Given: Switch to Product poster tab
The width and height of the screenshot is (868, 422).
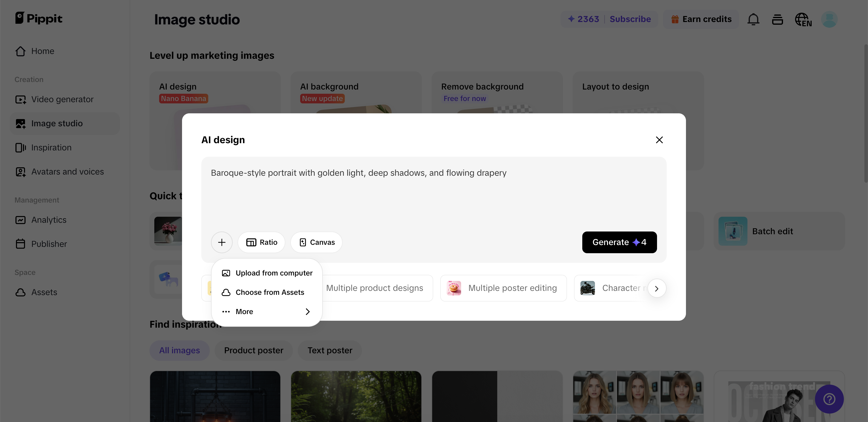Looking at the screenshot, I should (253, 350).
